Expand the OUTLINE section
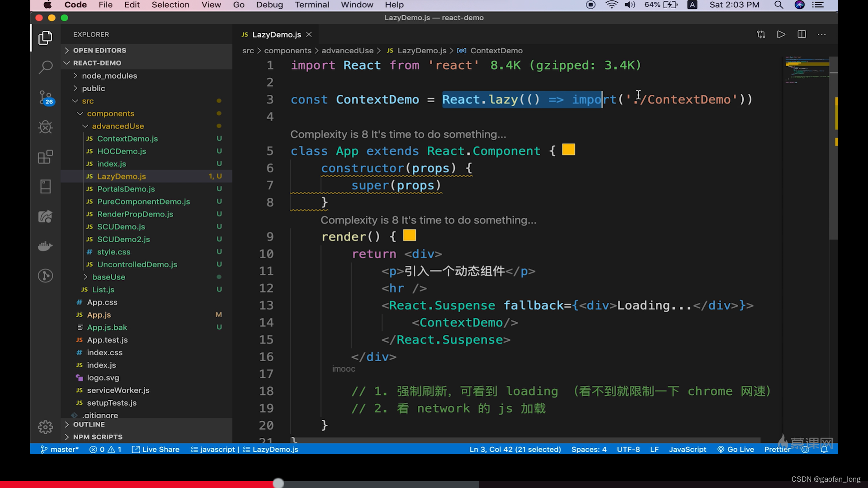This screenshot has width=868, height=488. (89, 424)
